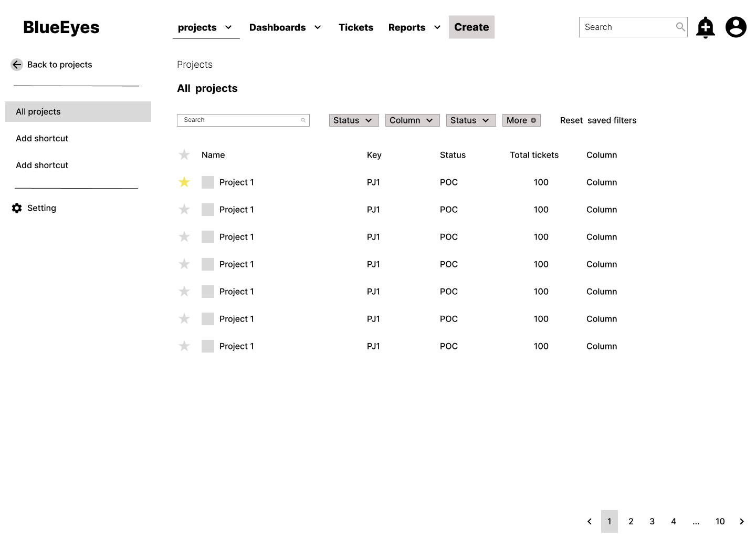This screenshot has height=538, width=756.
Task: Click Reset saved filters
Action: pyautogui.click(x=598, y=120)
